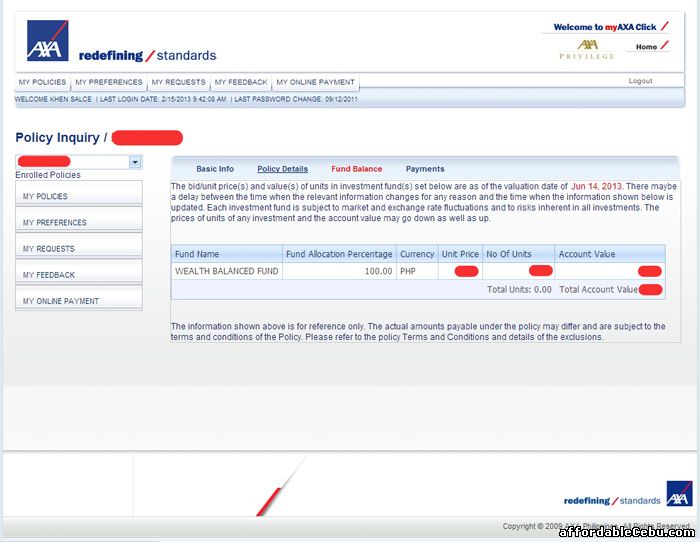Select MY REQUESTS in left sidebar

tap(79, 246)
